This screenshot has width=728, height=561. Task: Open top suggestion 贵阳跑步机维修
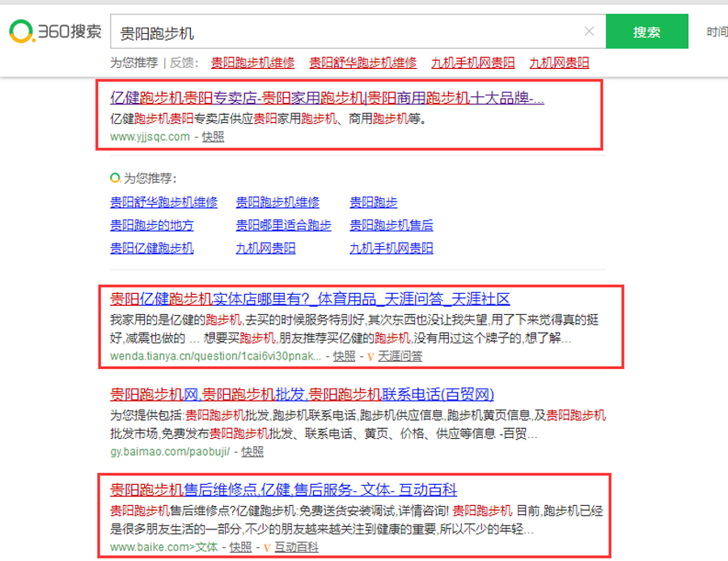pos(252,62)
